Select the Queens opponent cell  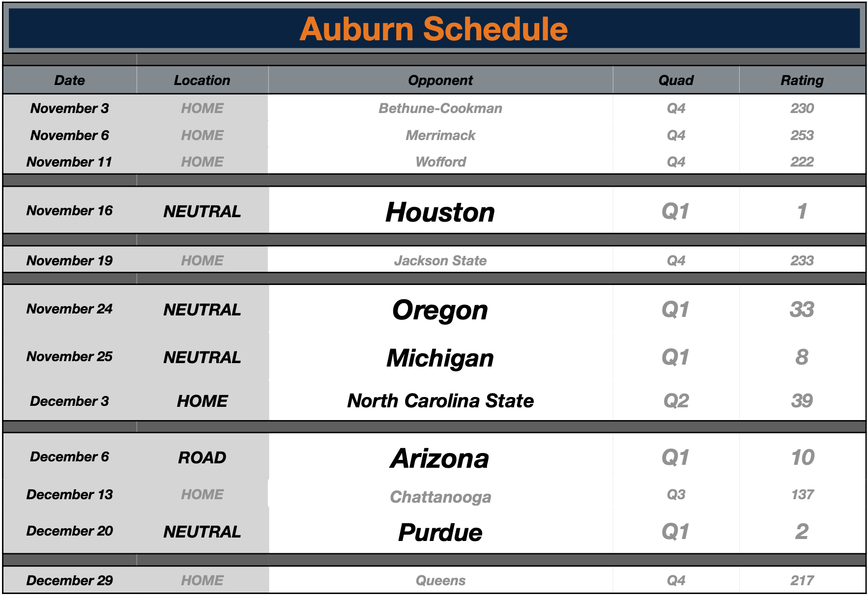point(440,580)
